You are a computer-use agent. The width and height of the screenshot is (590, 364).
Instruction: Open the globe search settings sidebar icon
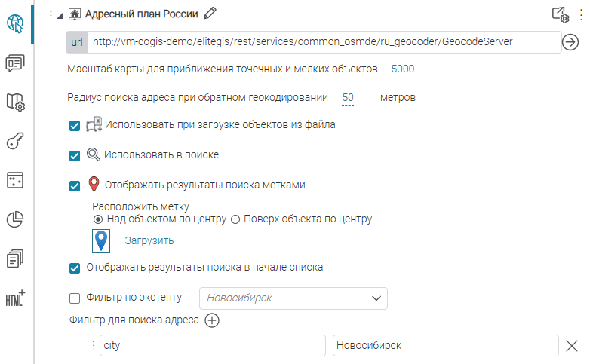coord(15,24)
